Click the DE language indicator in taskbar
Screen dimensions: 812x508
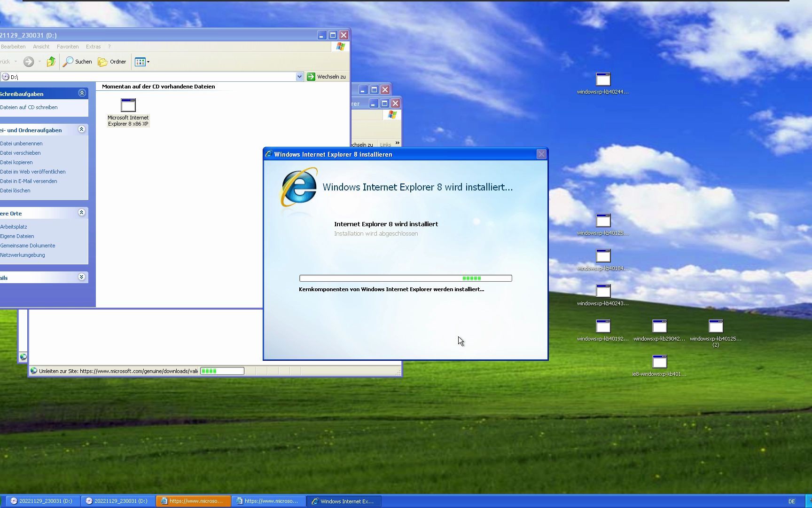pos(792,501)
